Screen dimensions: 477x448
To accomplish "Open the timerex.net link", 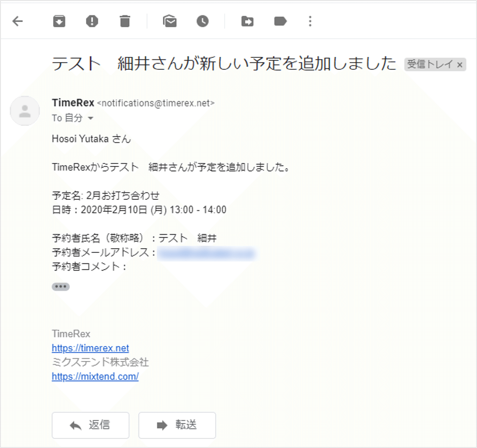I will coord(90,348).
